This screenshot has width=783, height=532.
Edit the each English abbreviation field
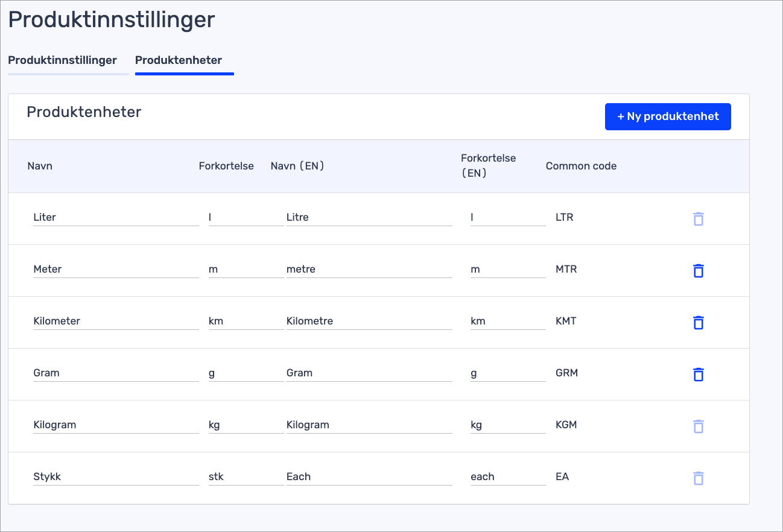(x=508, y=477)
